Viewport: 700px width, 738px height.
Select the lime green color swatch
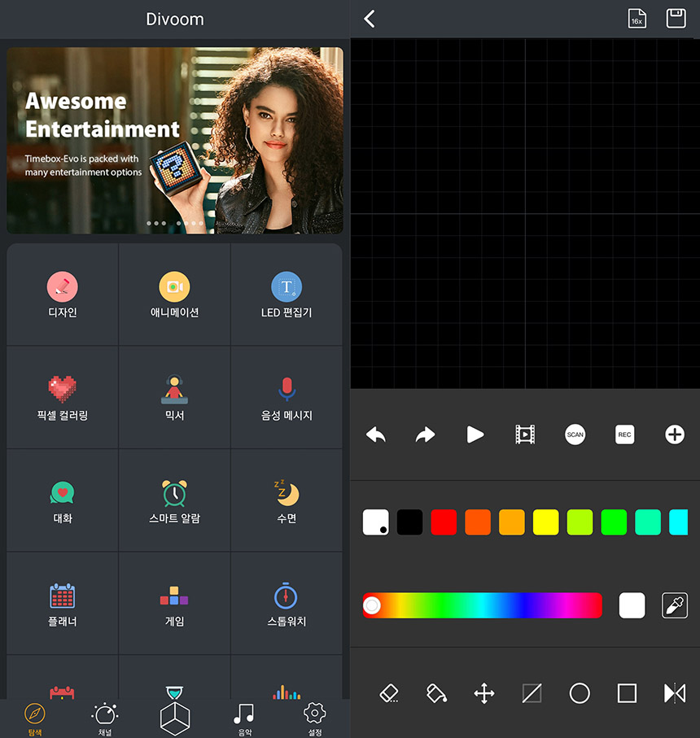(x=580, y=522)
